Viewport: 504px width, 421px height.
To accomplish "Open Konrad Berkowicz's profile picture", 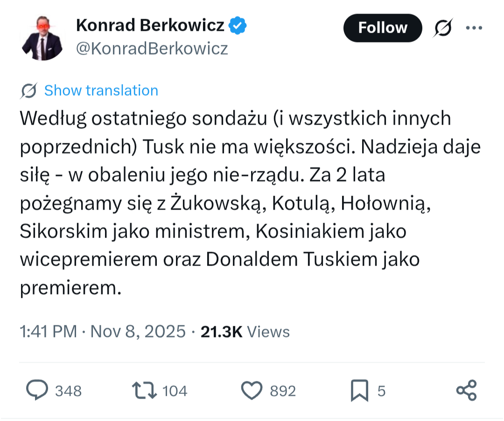I will (x=43, y=38).
